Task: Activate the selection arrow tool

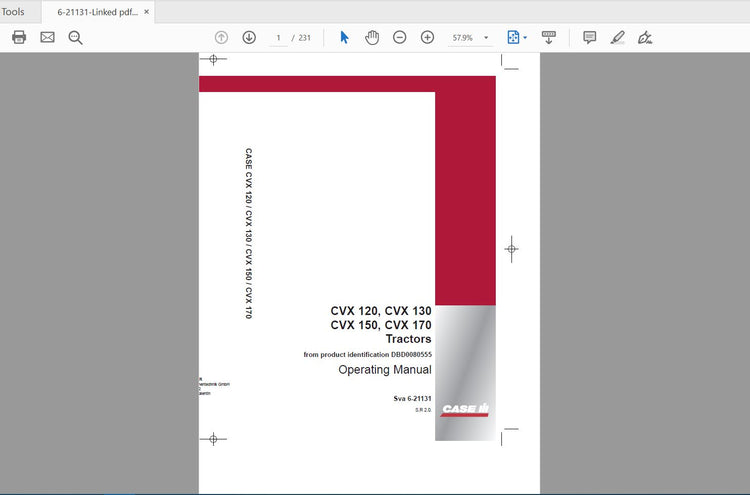Action: [344, 37]
